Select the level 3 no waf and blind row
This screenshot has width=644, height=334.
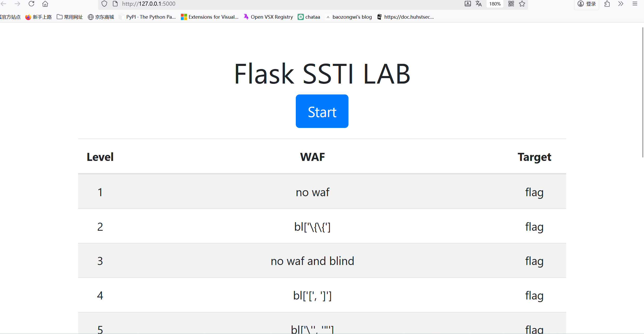[x=322, y=261]
